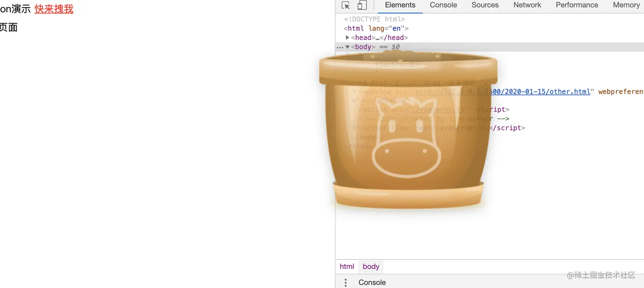644x288 pixels.
Task: Open the other.html webview src link
Action: (x=503, y=91)
